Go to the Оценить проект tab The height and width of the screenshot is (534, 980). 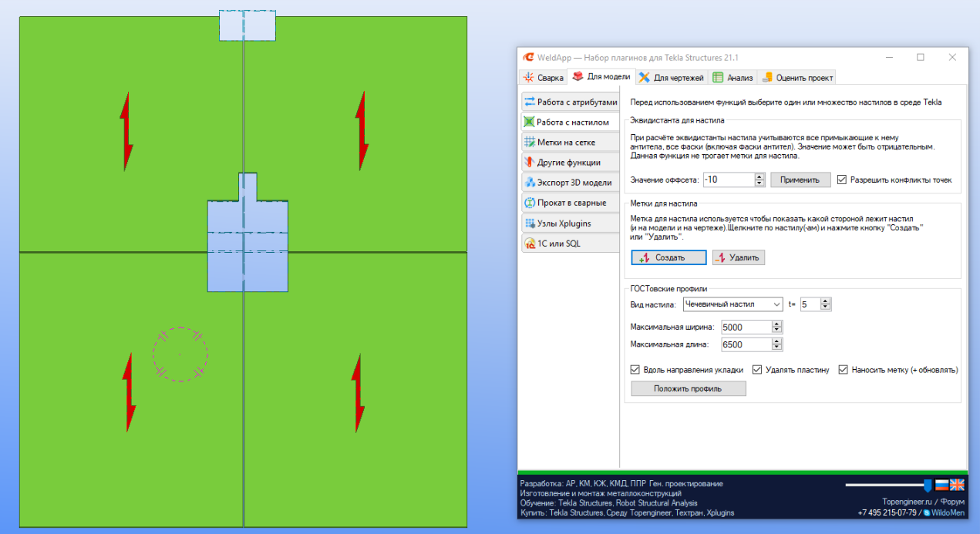click(796, 78)
